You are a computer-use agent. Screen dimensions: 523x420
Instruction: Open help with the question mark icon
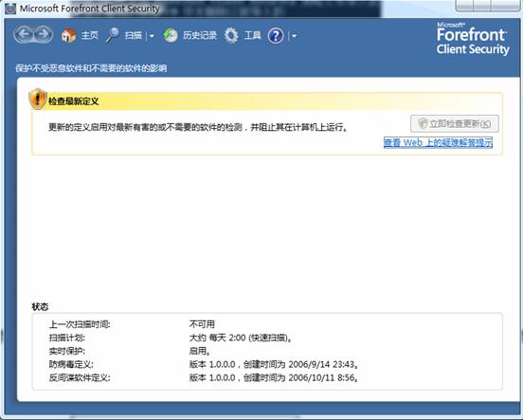tap(276, 36)
